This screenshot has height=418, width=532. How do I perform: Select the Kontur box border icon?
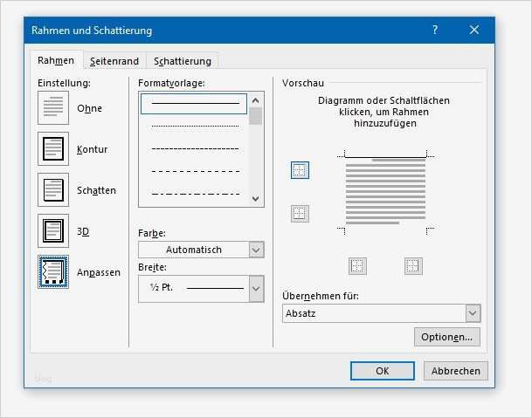click(53, 149)
